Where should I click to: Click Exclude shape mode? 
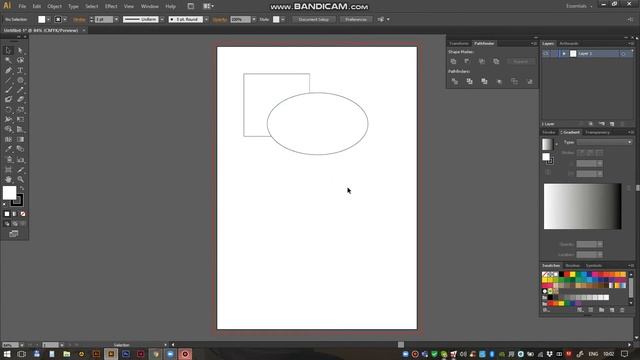click(x=496, y=61)
